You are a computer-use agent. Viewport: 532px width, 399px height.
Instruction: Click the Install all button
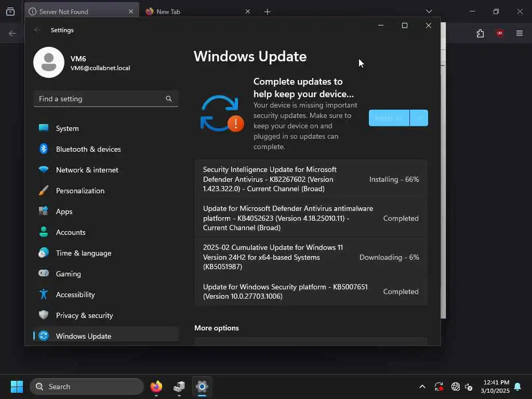(389, 118)
